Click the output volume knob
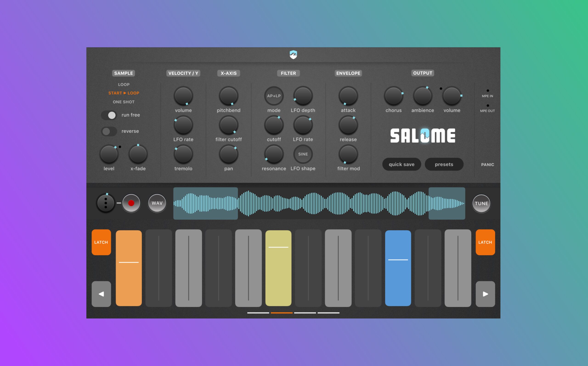 point(452,96)
